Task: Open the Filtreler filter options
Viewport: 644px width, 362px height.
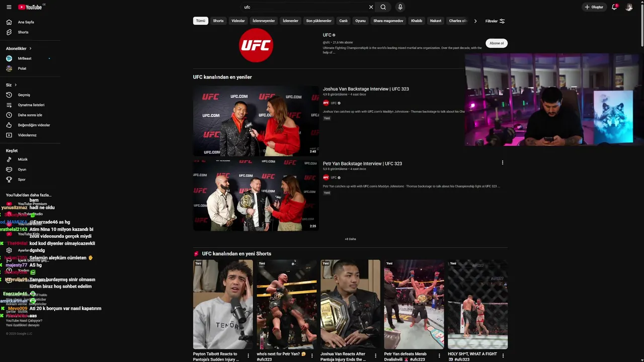Action: coord(495,21)
